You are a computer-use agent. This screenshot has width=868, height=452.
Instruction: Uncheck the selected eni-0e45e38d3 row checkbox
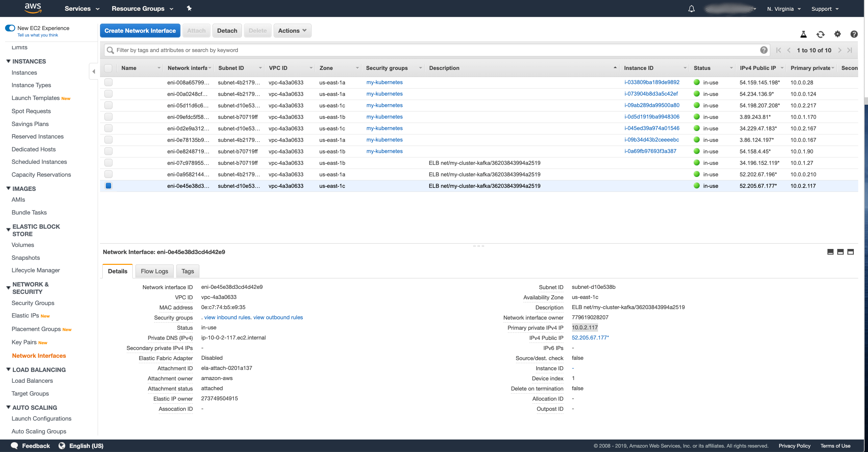[x=108, y=185]
